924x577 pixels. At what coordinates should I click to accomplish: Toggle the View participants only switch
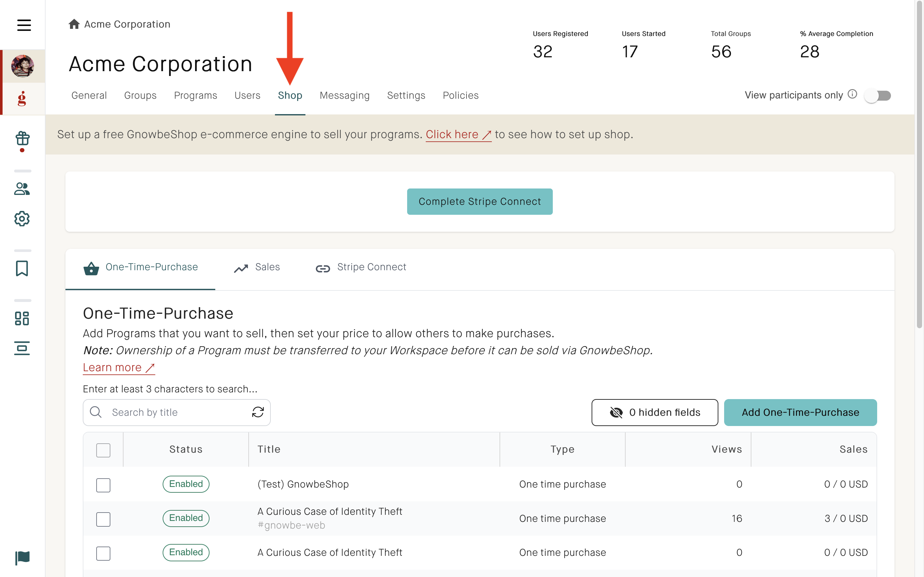(x=878, y=96)
